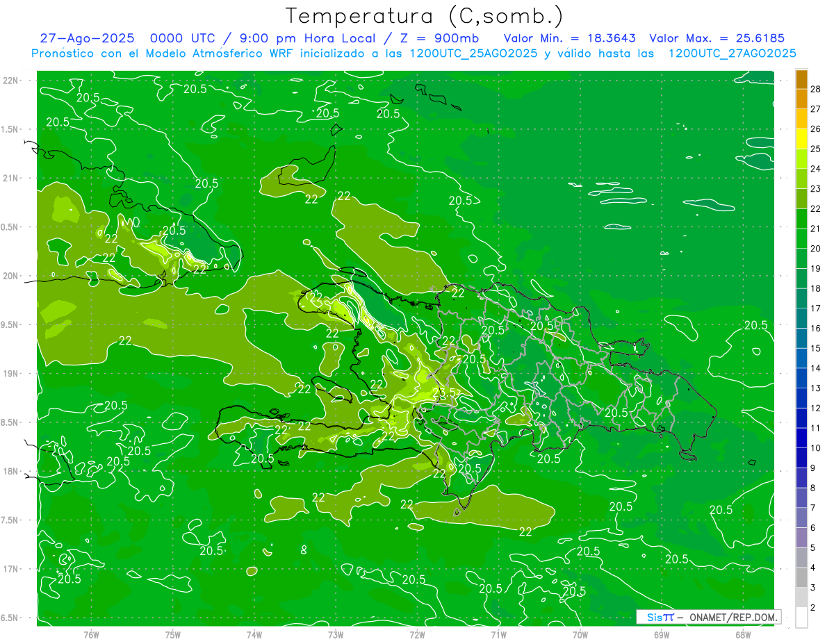The height and width of the screenshot is (644, 834).
Task: Click "Valor Min. = 18.3643" text
Action: tap(569, 39)
